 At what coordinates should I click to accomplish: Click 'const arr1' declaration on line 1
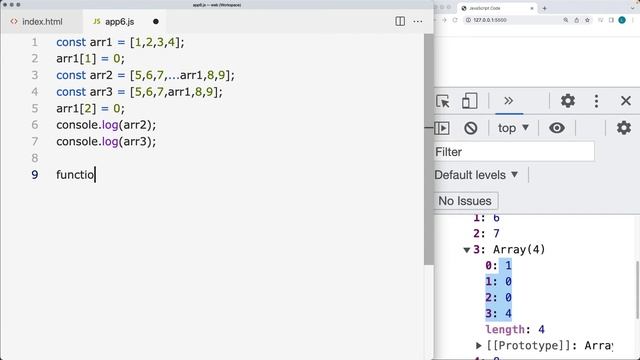(x=84, y=42)
